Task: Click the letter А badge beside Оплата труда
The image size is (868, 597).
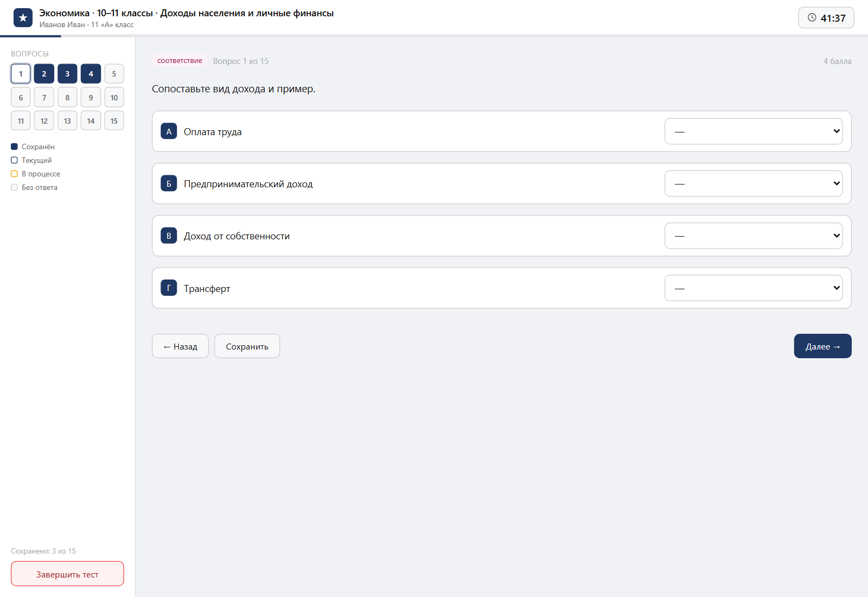Action: point(169,131)
